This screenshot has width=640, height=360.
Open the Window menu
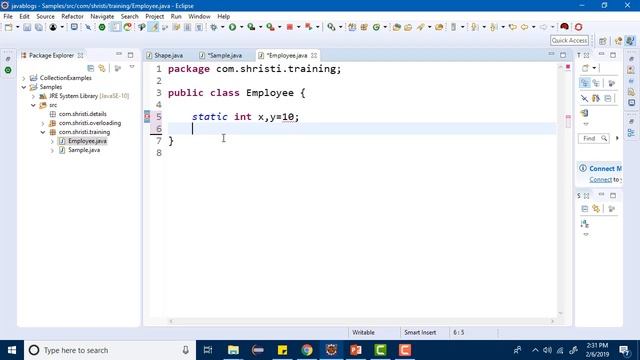[x=199, y=16]
